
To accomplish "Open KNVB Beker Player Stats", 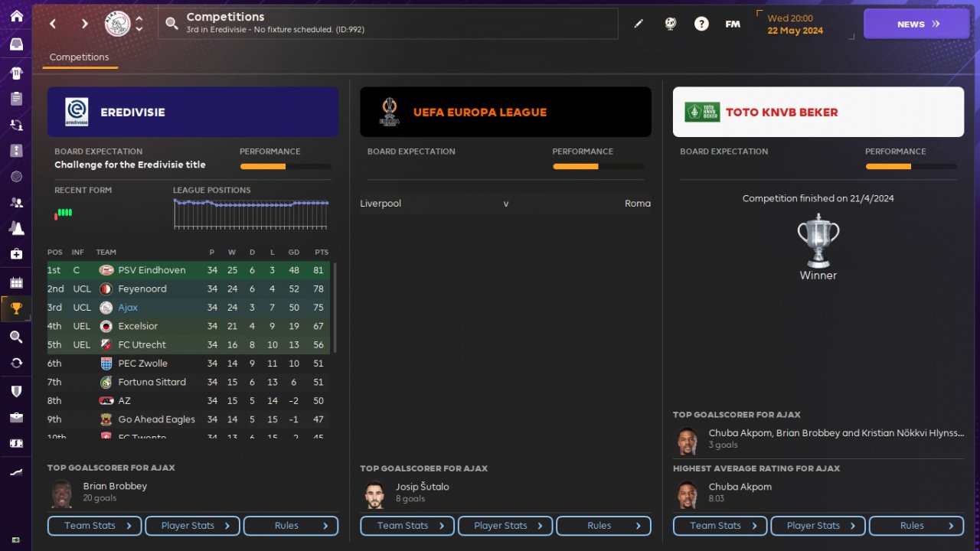I will tap(818, 526).
